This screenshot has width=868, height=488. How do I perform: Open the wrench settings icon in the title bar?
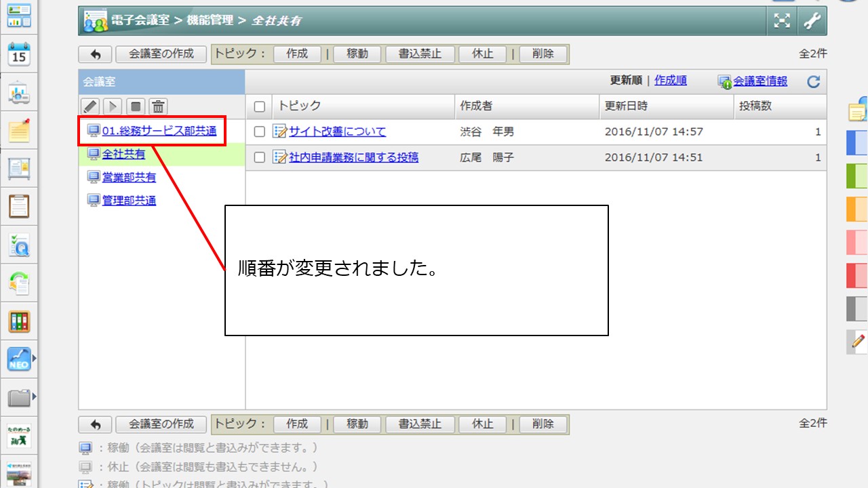pyautogui.click(x=812, y=21)
